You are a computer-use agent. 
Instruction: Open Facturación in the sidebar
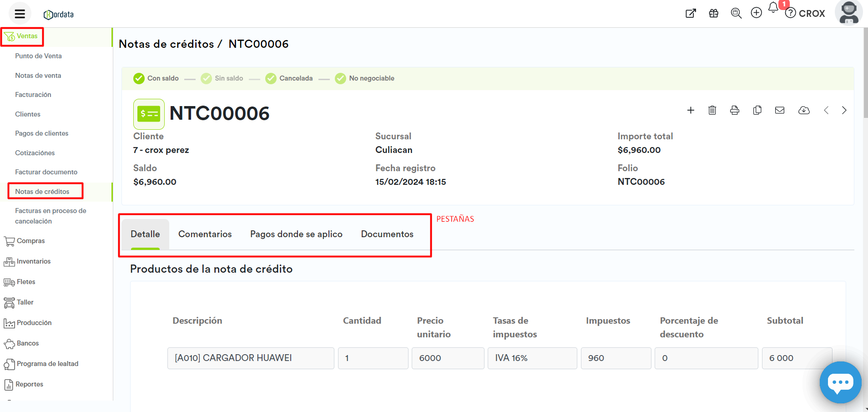tap(33, 95)
